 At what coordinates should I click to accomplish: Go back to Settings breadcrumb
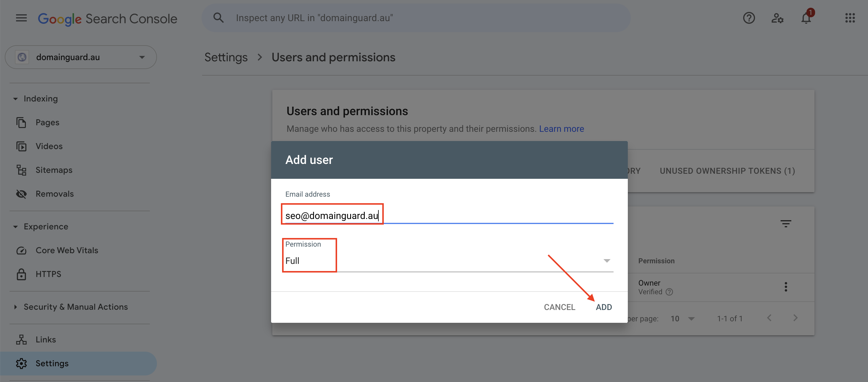click(x=226, y=57)
